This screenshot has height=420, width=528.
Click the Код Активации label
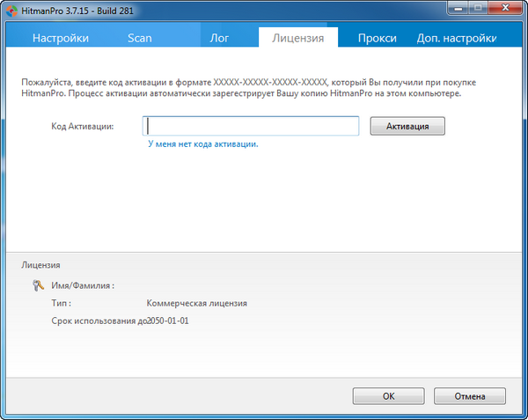84,127
